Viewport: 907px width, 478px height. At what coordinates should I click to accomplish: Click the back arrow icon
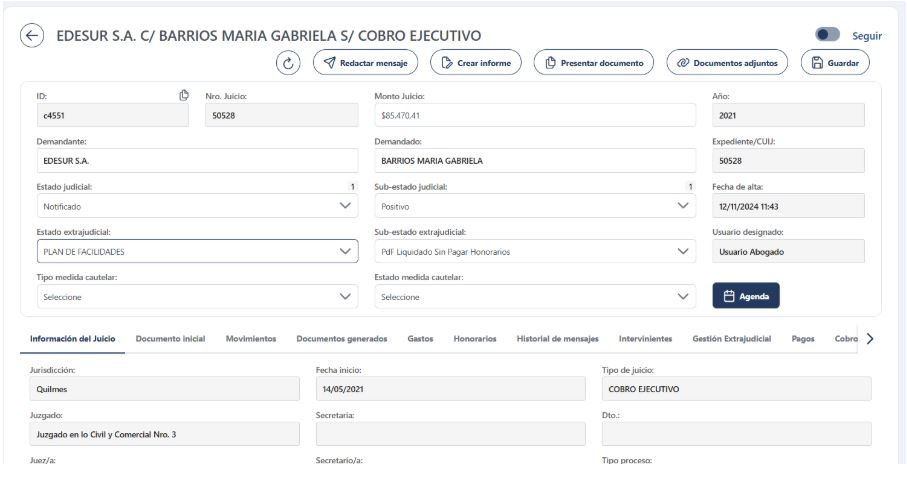[x=32, y=36]
